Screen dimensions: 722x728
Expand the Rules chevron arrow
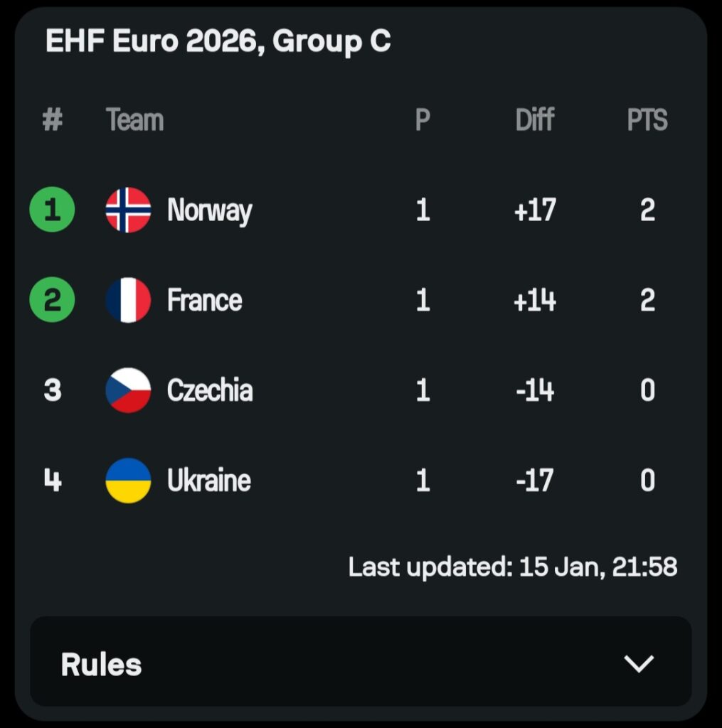(x=638, y=663)
